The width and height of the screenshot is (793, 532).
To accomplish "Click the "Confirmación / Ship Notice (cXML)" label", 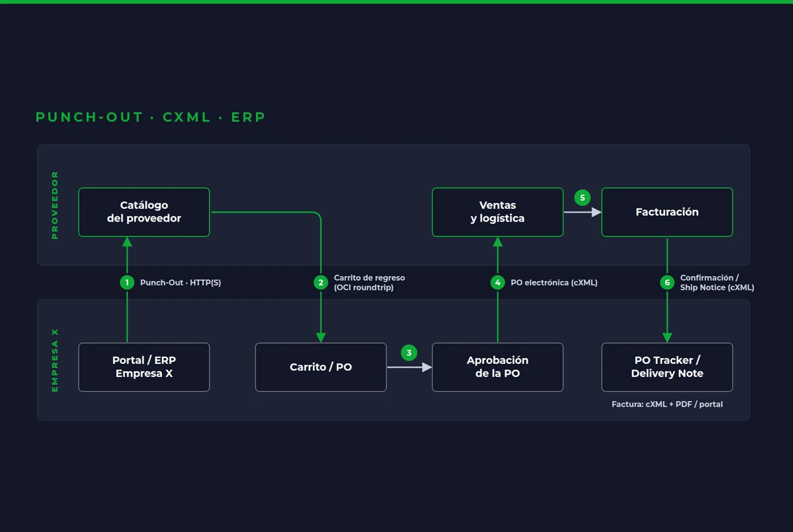I will pyautogui.click(x=717, y=283).
